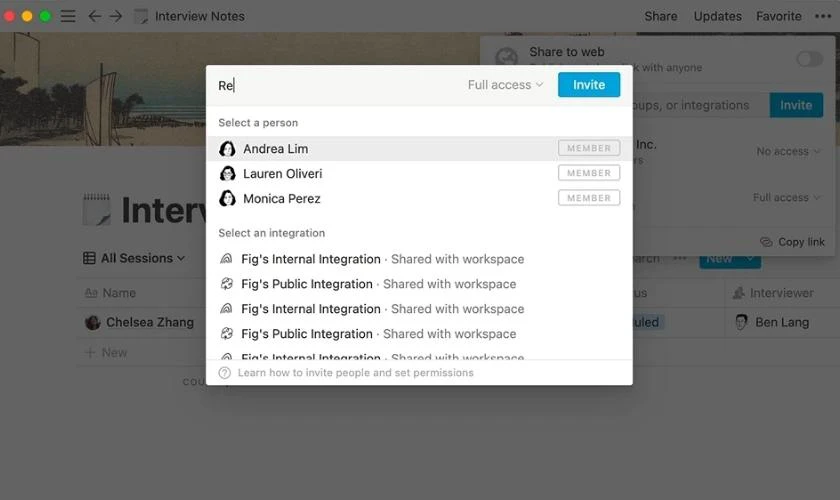This screenshot has height=500, width=840.
Task: Click the person search input field
Action: 338,85
